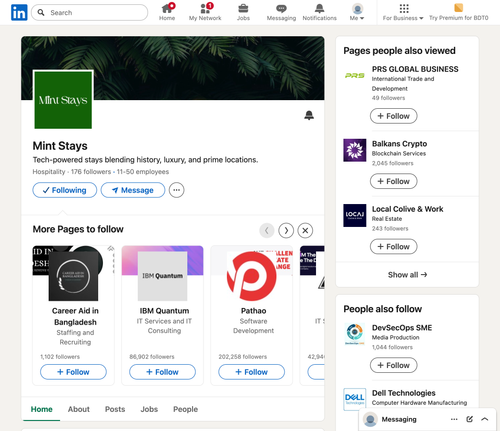Viewport: 500px width, 431px height.
Task: Switch to the People tab
Action: point(185,409)
